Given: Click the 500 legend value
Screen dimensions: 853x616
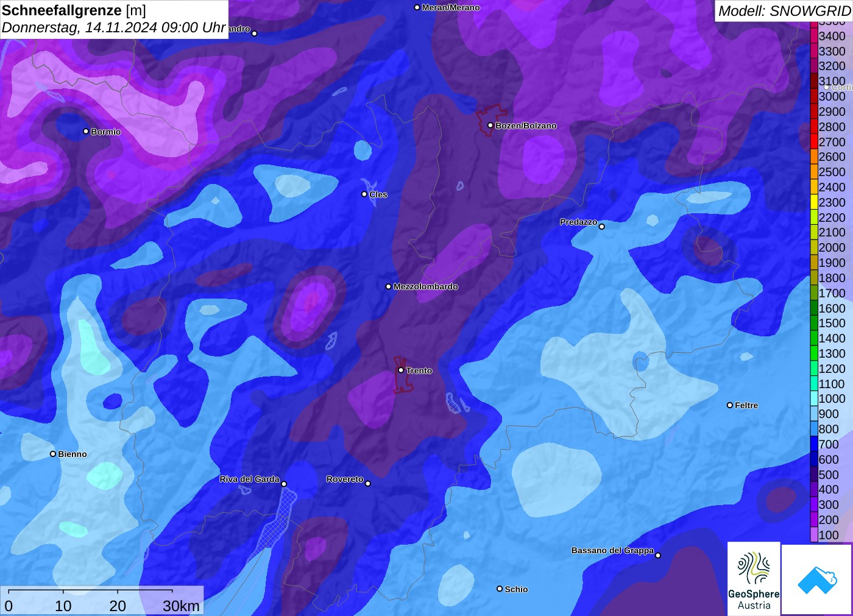Looking at the screenshot, I should coord(829,475).
